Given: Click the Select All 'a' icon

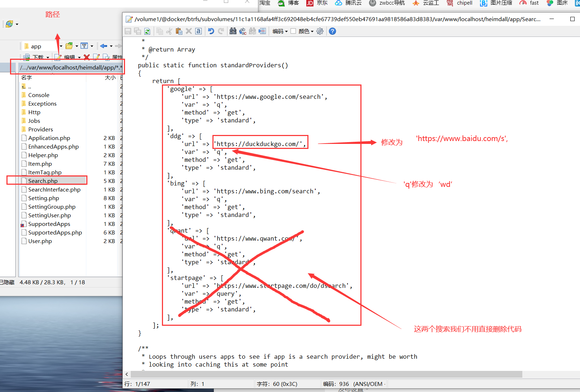Looking at the screenshot, I should [x=198, y=31].
